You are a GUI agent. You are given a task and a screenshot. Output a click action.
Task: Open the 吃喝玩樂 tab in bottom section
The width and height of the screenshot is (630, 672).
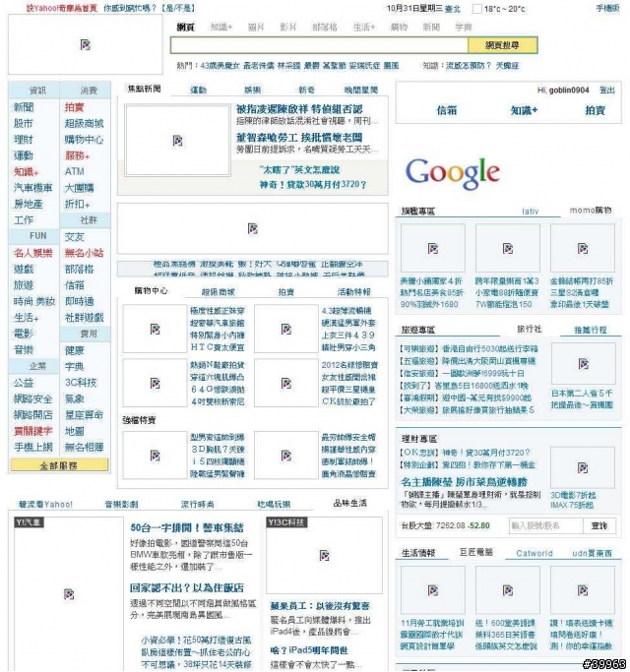point(274,505)
